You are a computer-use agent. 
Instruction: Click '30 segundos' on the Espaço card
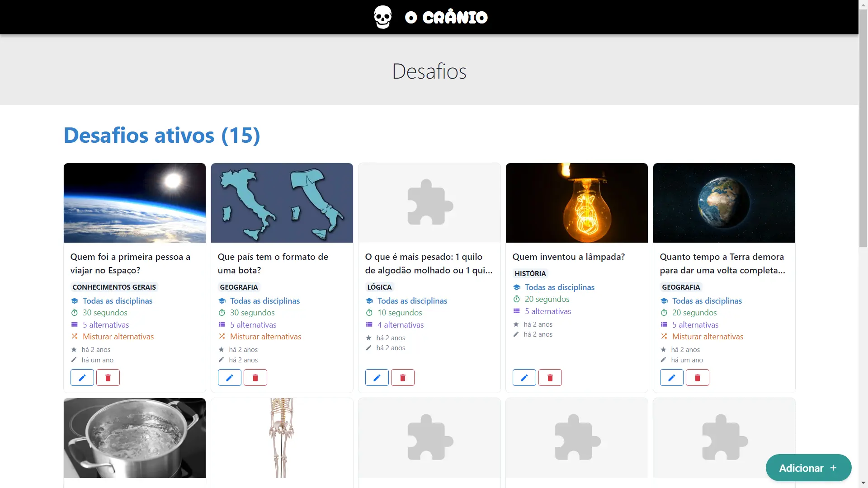tap(105, 313)
